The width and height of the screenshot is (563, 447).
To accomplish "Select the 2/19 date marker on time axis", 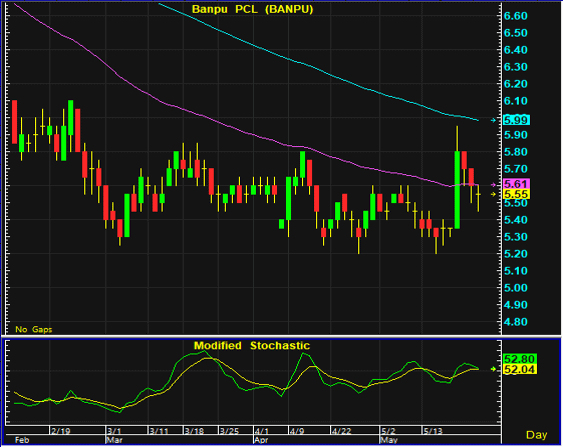I will [x=60, y=431].
